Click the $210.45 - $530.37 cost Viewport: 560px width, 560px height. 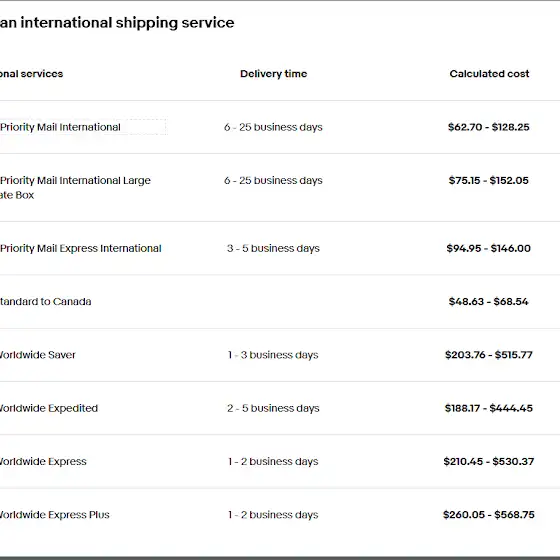click(x=489, y=461)
